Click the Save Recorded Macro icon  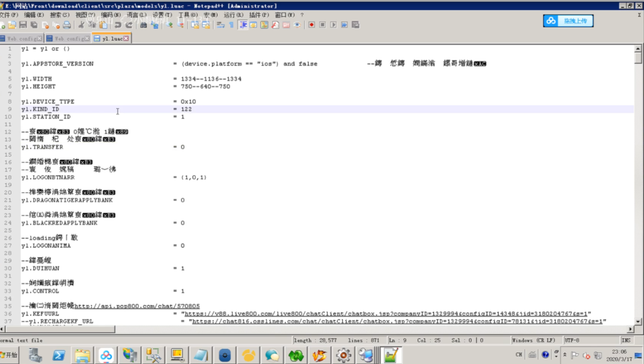[357, 25]
